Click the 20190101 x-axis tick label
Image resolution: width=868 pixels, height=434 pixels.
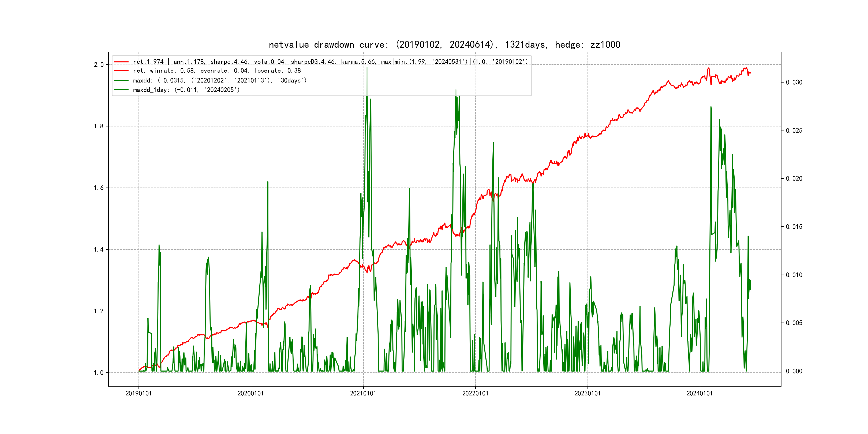click(x=139, y=393)
